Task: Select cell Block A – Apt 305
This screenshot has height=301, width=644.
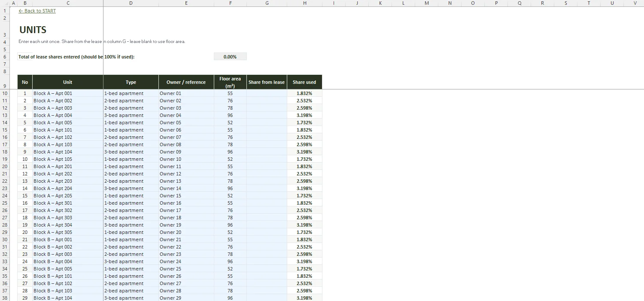Action: 68,232
